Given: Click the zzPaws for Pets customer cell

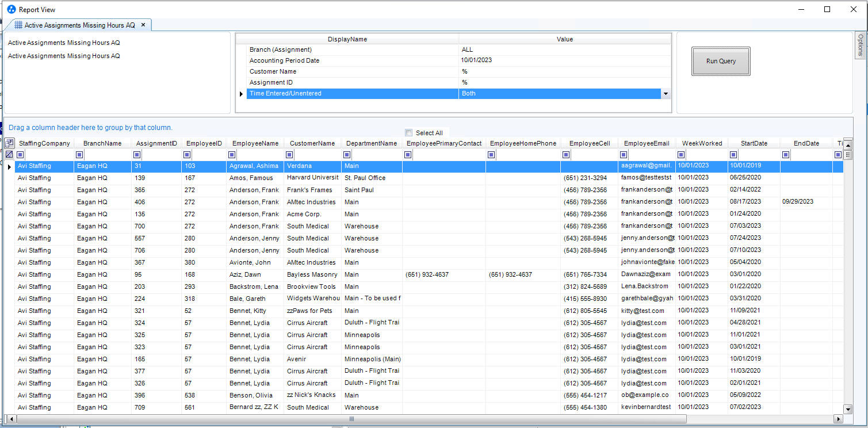Looking at the screenshot, I should click(312, 311).
